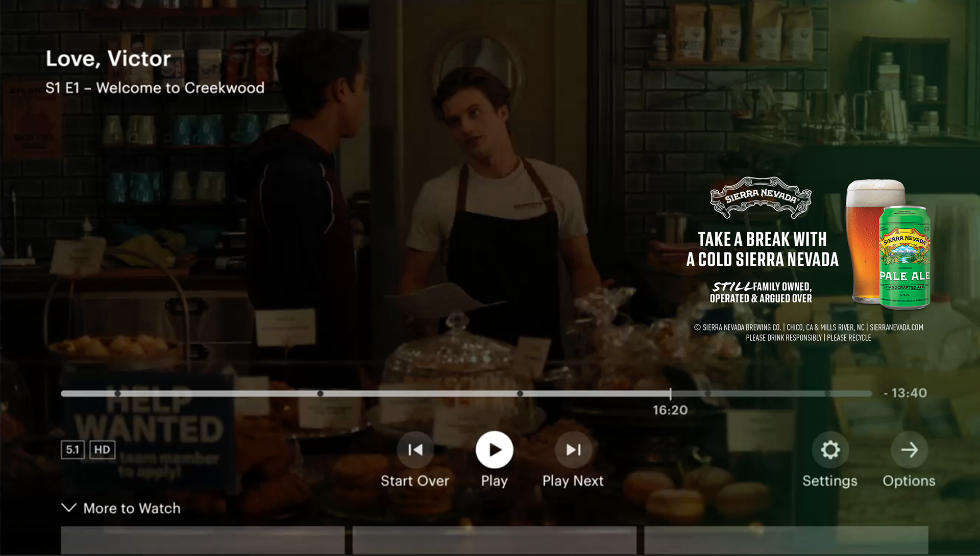This screenshot has height=556, width=980.
Task: Click the Play Next icon
Action: pos(573,449)
